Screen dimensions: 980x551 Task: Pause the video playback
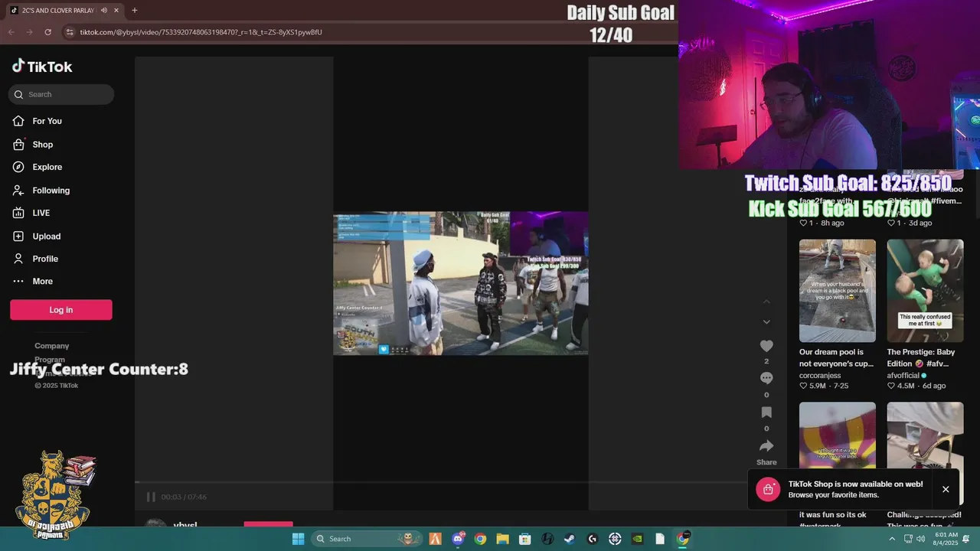(x=151, y=497)
